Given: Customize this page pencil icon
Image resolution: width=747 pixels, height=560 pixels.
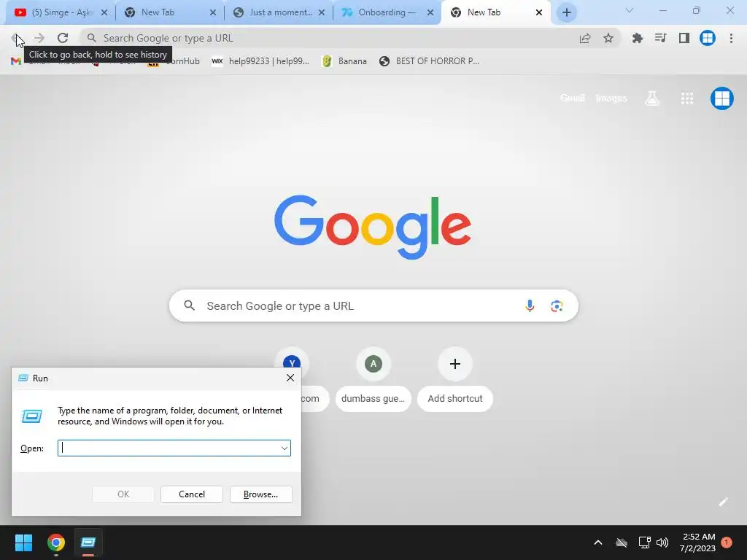Looking at the screenshot, I should (x=724, y=502).
